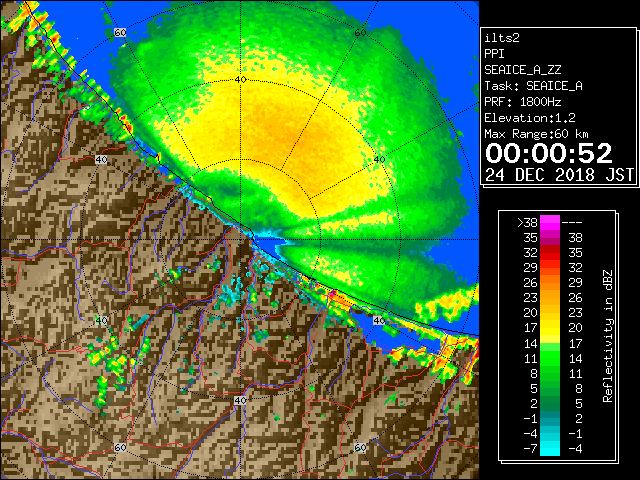
Task: Click the 'Max Range:60 km' line
Action: pos(536,134)
